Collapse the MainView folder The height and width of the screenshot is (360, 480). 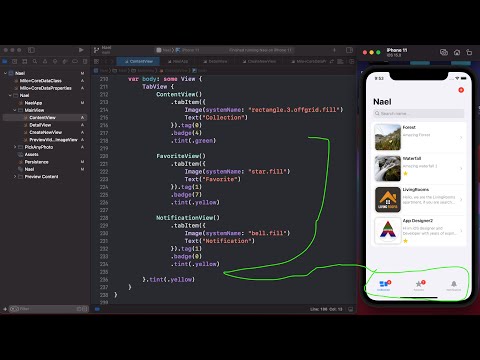15,110
